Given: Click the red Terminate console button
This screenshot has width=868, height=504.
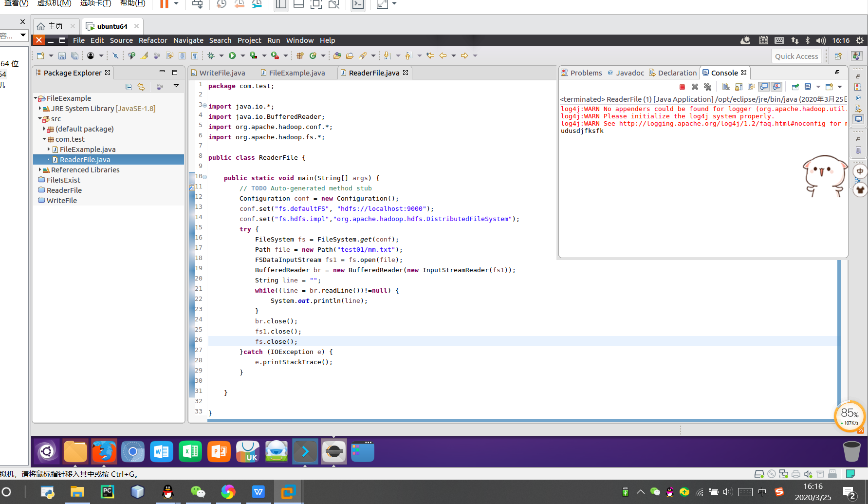Looking at the screenshot, I should [682, 87].
